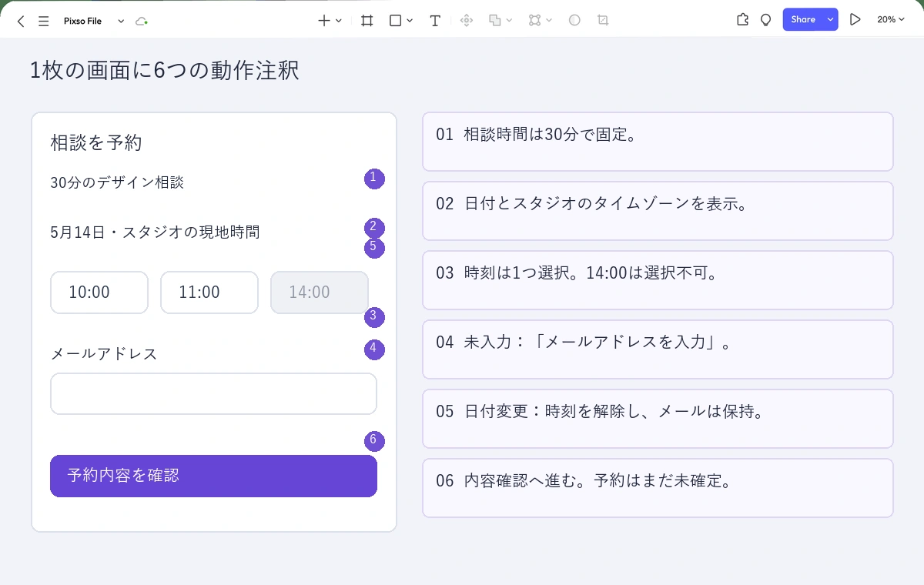Click the circular mask icon
924x585 pixels.
574,21
